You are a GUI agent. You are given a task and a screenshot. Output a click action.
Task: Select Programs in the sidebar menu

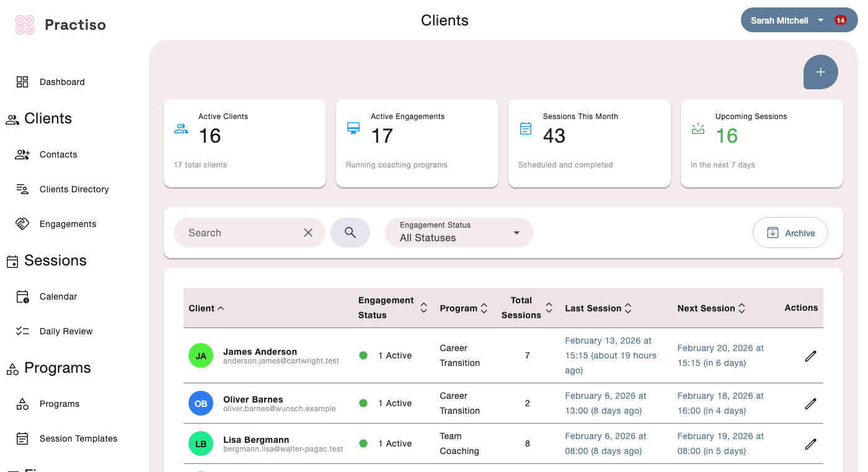pos(22,404)
